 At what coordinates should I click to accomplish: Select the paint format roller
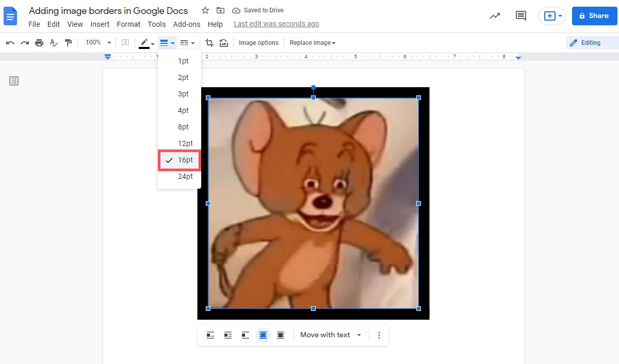click(x=68, y=43)
